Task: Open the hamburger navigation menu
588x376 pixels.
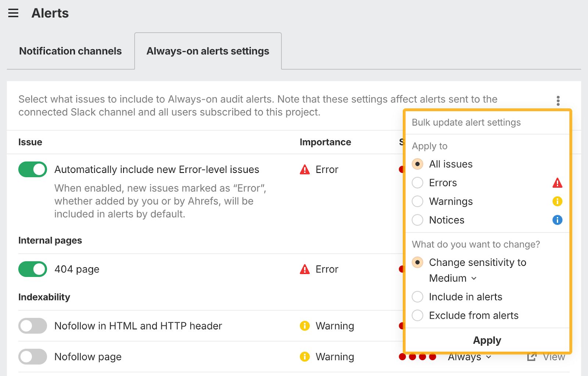Action: point(13,13)
